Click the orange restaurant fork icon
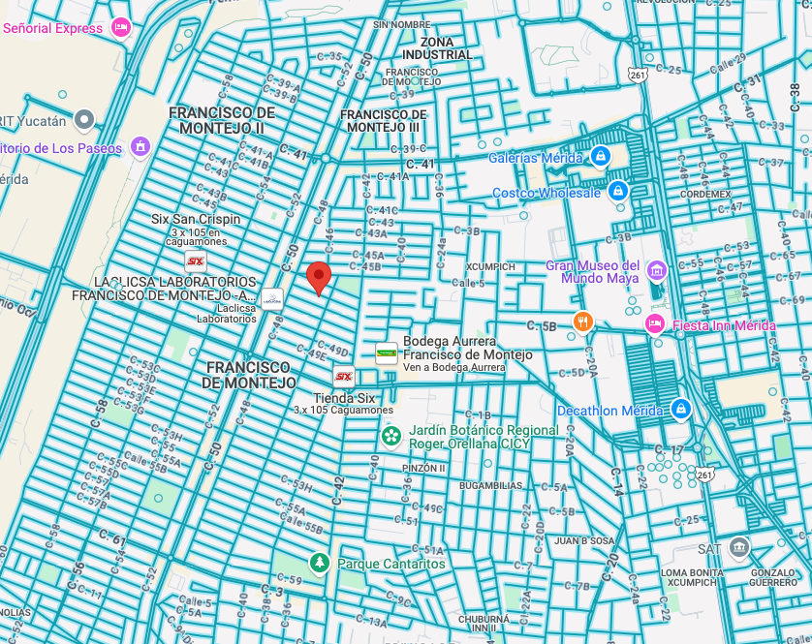 click(x=583, y=322)
